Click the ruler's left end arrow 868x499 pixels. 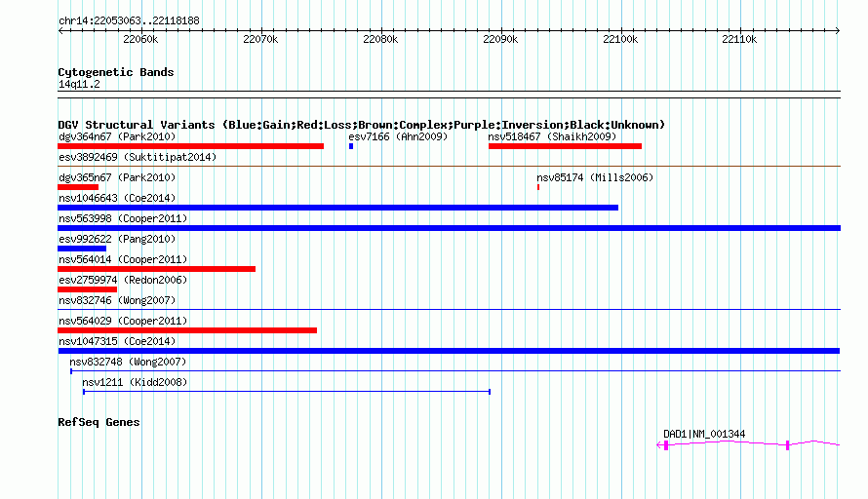pos(60,31)
